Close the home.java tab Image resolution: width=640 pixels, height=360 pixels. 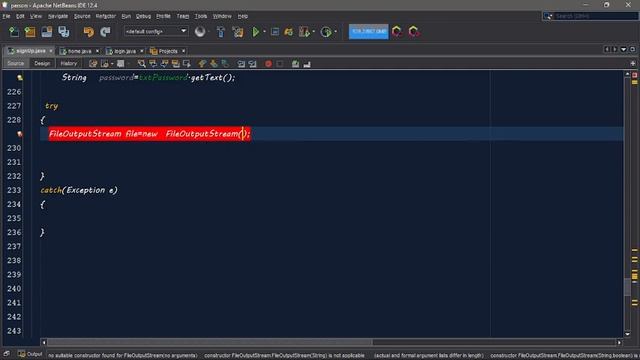click(97, 51)
